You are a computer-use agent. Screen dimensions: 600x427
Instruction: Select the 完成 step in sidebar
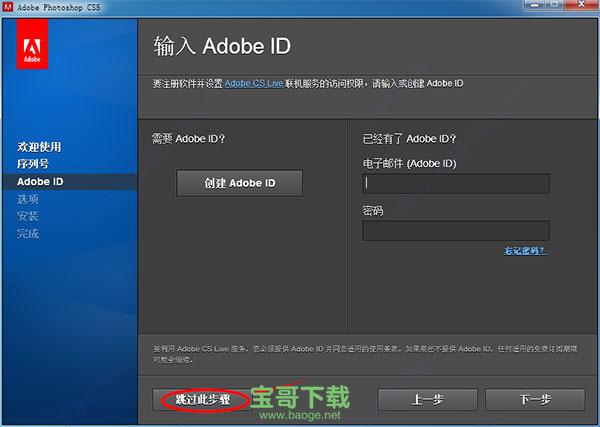(x=28, y=233)
